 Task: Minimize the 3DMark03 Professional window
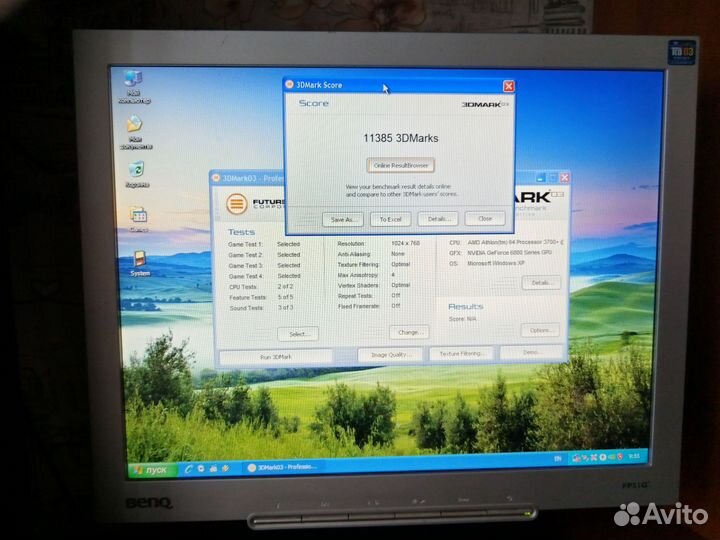[541, 178]
